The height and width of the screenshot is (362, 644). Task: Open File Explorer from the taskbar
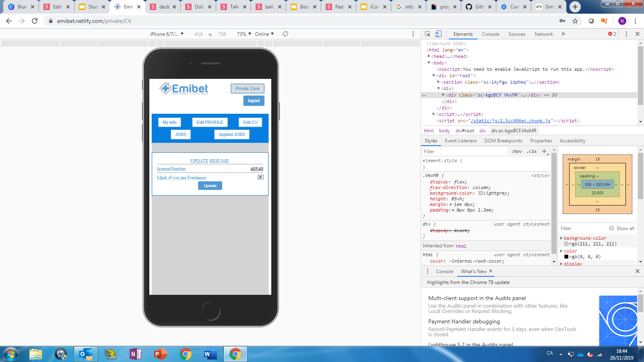pos(36,354)
